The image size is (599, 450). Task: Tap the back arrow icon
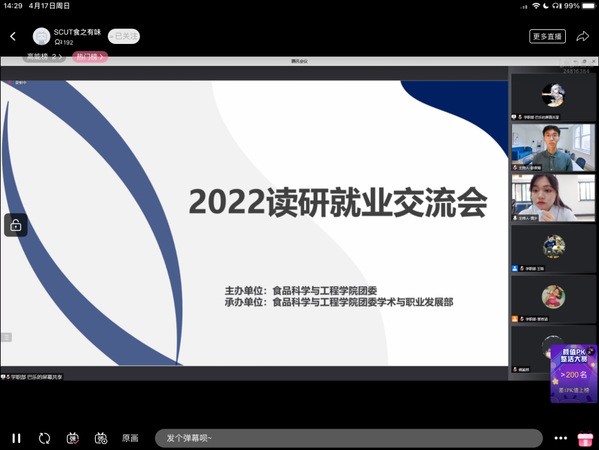click(13, 36)
